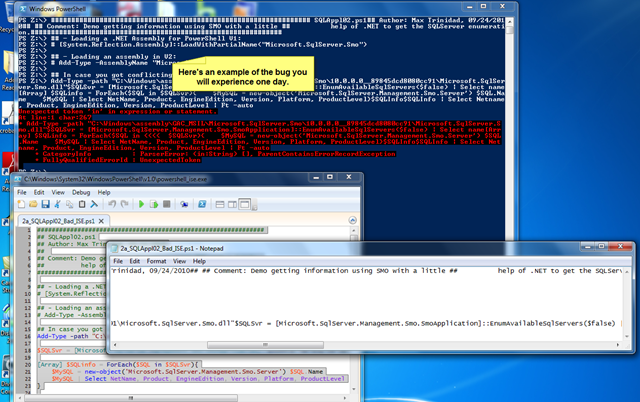The height and width of the screenshot is (402, 640).
Task: Open the View menu in Notepad
Action: pos(179,261)
